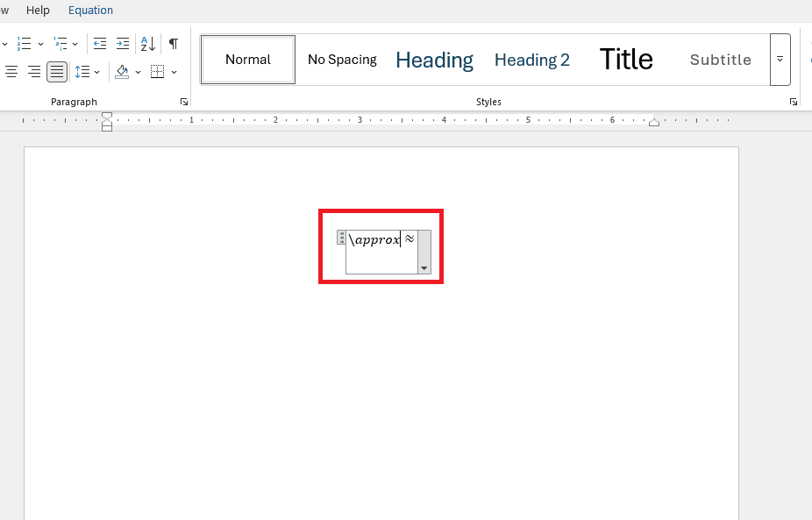
Task: Decrease the paragraph indent
Action: 100,44
